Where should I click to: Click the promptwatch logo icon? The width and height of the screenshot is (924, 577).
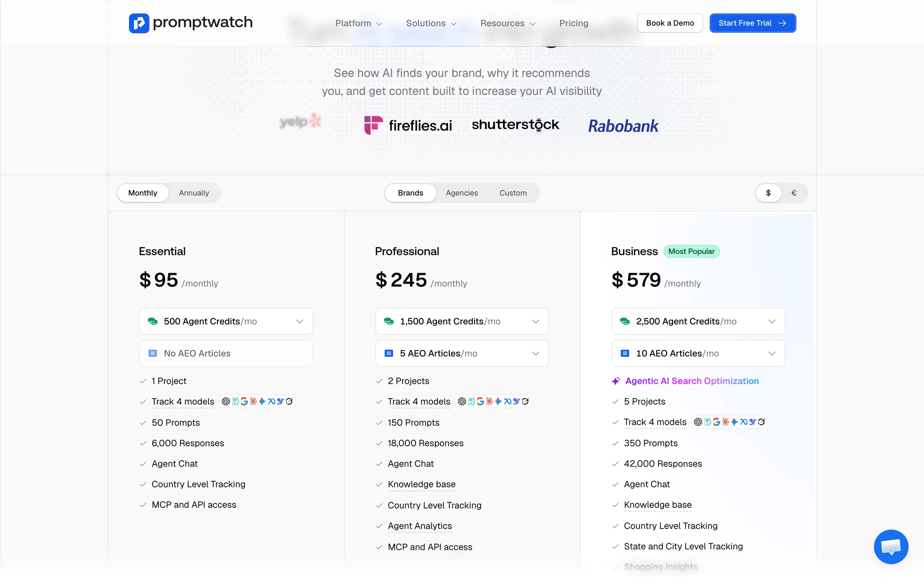tap(139, 23)
